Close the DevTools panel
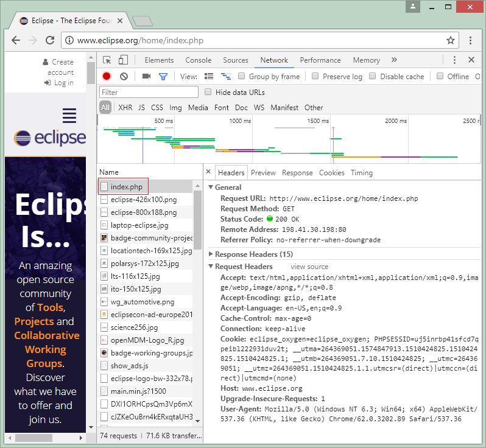 coord(471,60)
